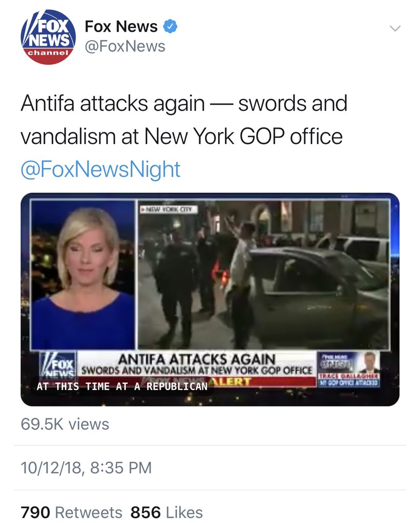The image size is (420, 523).
Task: Tap the video caption 'At this time at a Republican'
Action: tap(122, 386)
